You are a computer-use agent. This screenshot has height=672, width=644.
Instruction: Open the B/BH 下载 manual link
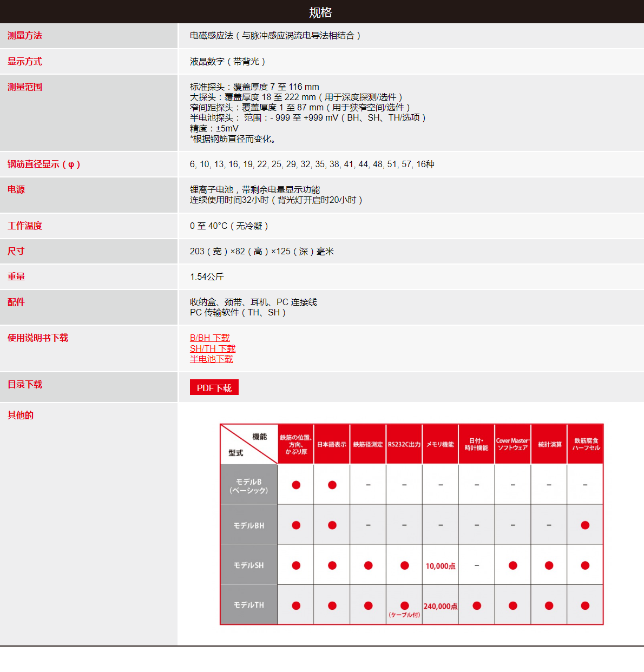[x=209, y=338]
